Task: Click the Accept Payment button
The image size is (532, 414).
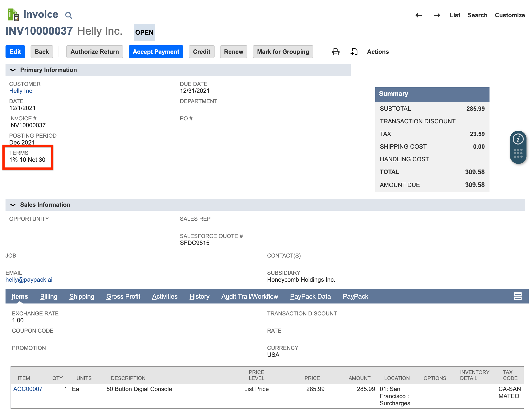Action: pos(156,52)
